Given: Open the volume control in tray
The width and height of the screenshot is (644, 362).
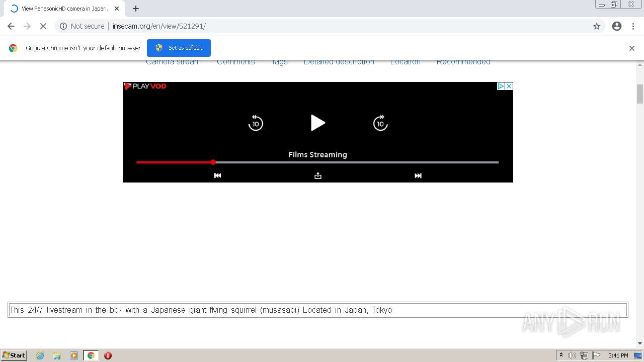Looking at the screenshot, I should pyautogui.click(x=572, y=355).
